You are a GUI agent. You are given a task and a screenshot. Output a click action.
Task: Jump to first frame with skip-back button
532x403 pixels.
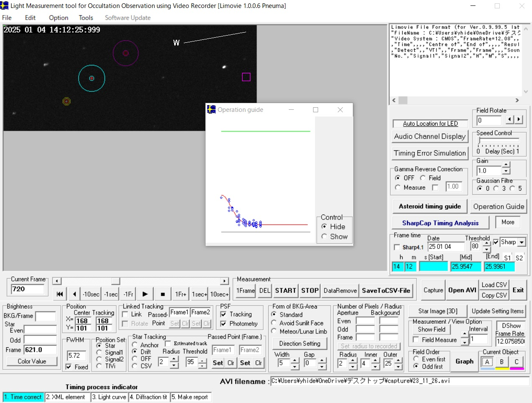pos(60,294)
